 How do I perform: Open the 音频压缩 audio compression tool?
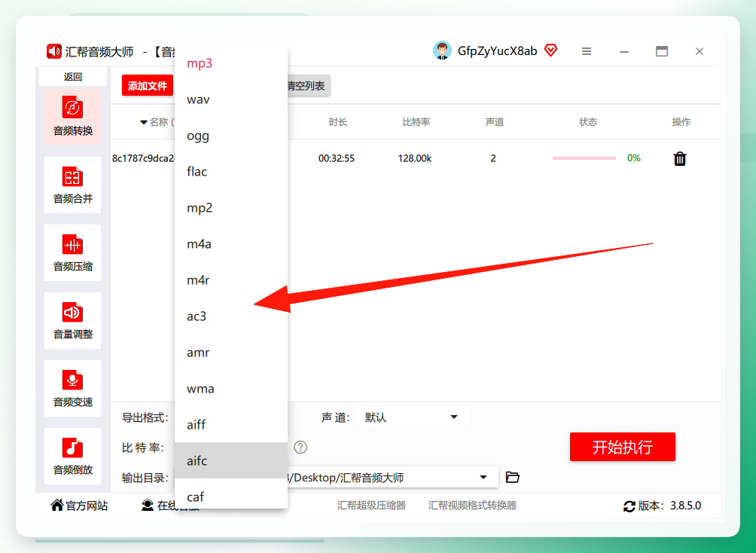click(x=72, y=252)
